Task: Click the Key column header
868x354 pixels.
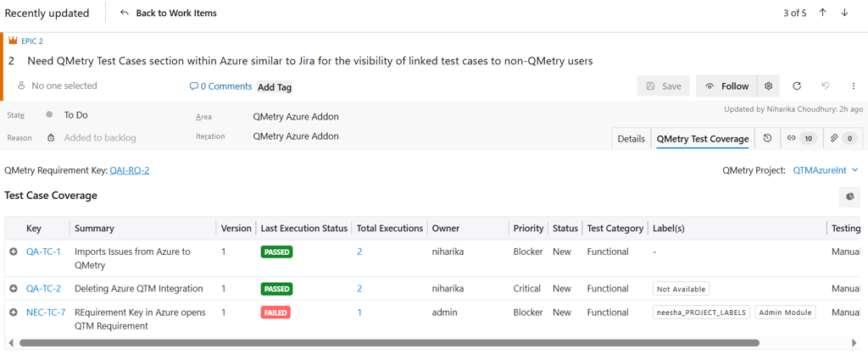Action: click(34, 229)
